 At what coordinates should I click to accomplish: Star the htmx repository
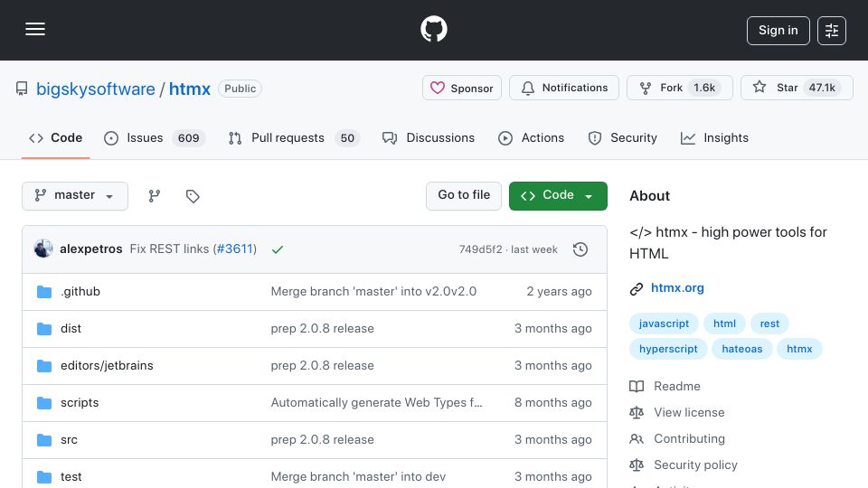(x=797, y=88)
